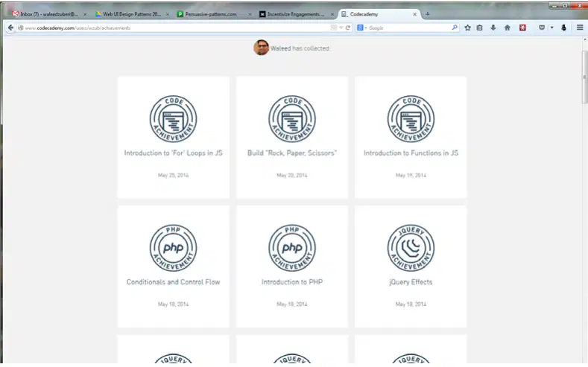Click the penguin extension icon in toolbar
The image size is (588, 367).
click(x=563, y=28)
